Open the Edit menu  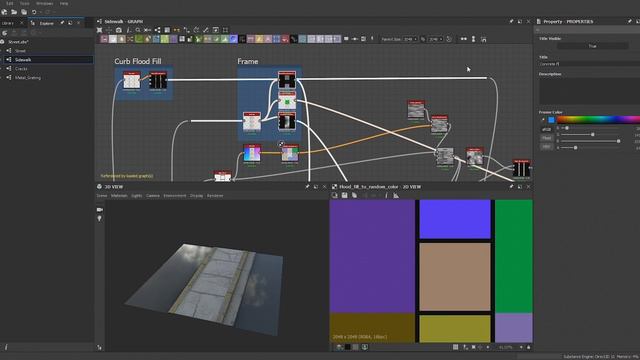coord(9,3)
